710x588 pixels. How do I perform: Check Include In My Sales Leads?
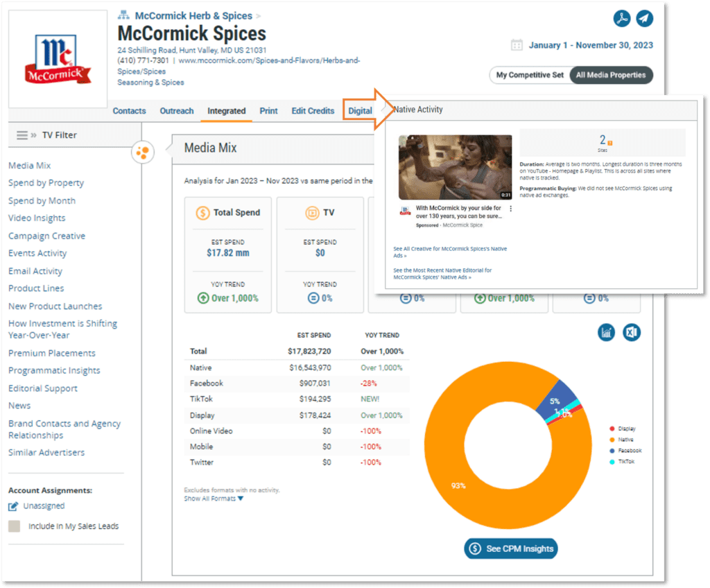pyautogui.click(x=14, y=526)
